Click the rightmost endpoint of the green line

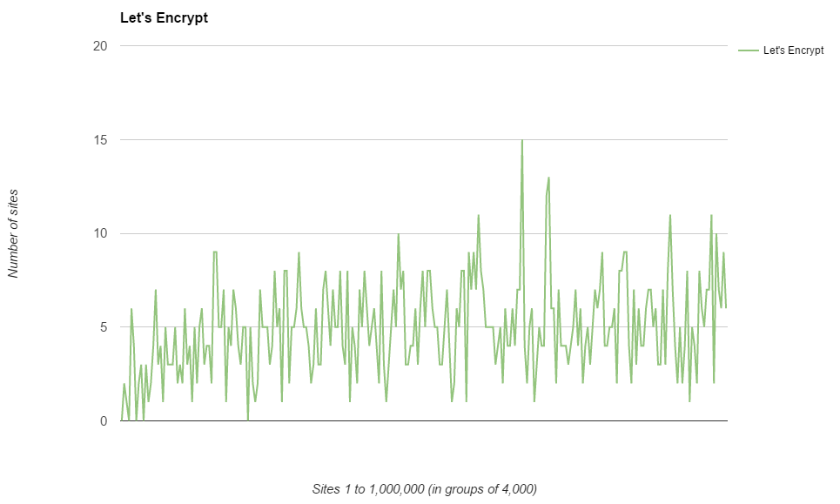pyautogui.click(x=728, y=306)
